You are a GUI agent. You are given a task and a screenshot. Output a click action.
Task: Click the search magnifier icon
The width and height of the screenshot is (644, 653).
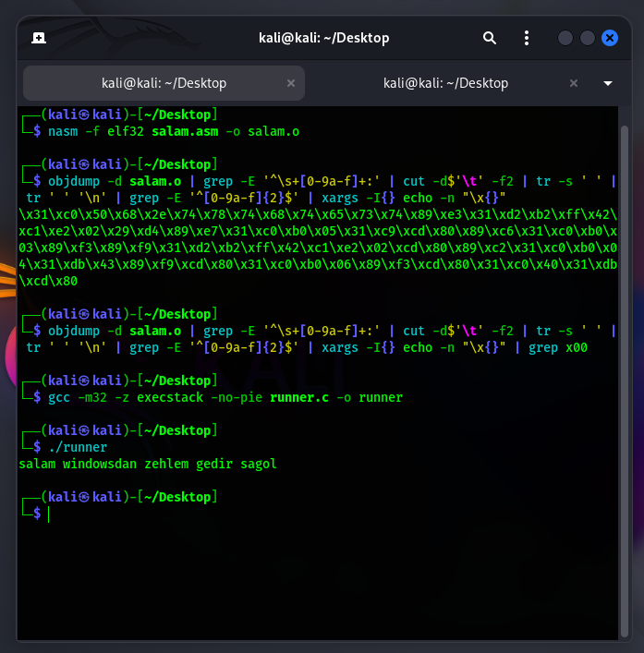pyautogui.click(x=489, y=38)
